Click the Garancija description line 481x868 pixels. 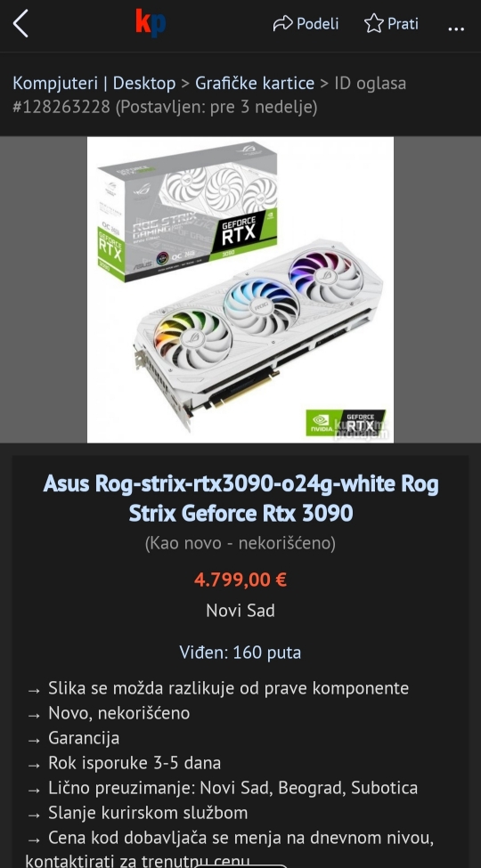tap(84, 738)
